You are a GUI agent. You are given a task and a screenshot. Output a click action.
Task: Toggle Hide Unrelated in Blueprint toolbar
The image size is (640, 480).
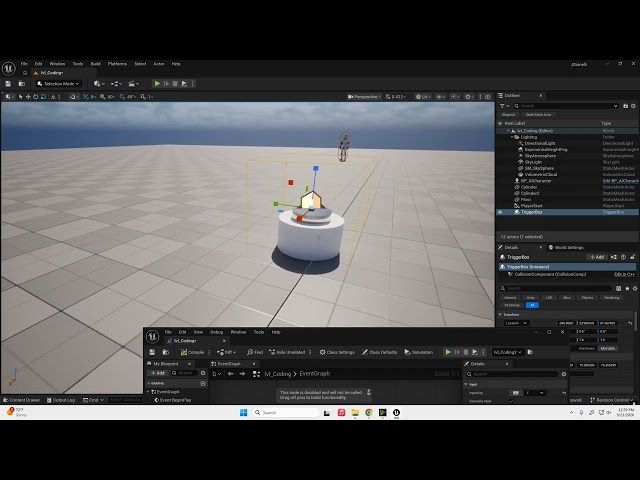pos(287,352)
